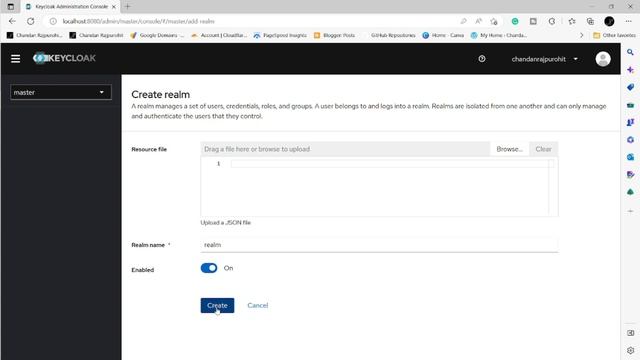
Task: Open the sidebar settings gear icon
Action: coord(630,351)
